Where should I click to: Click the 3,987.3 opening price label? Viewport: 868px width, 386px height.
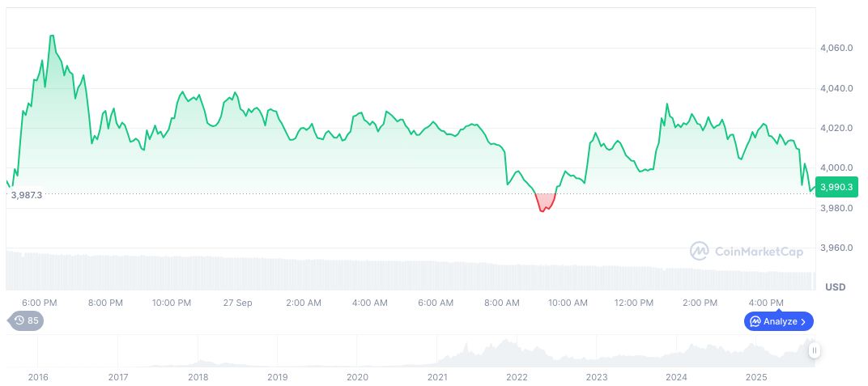pyautogui.click(x=26, y=195)
